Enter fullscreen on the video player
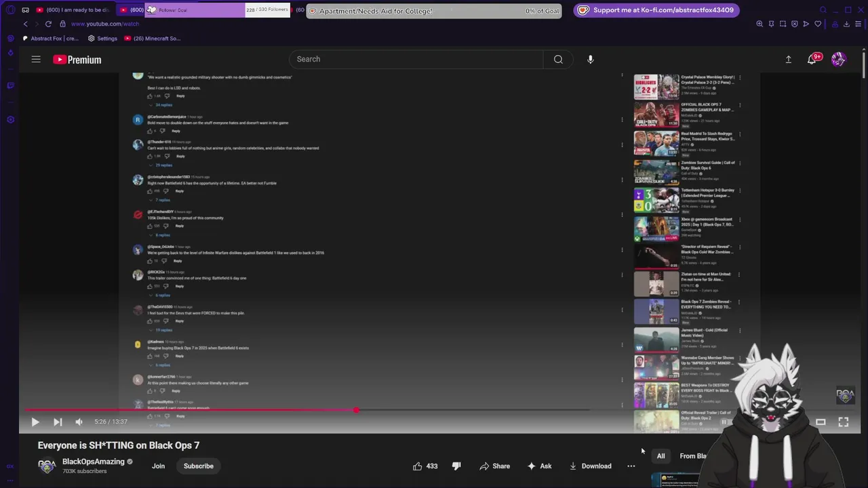 pos(844,422)
